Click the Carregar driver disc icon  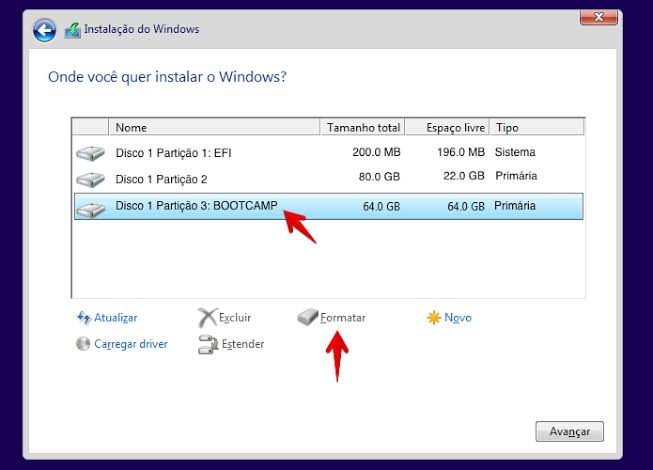pyautogui.click(x=83, y=344)
